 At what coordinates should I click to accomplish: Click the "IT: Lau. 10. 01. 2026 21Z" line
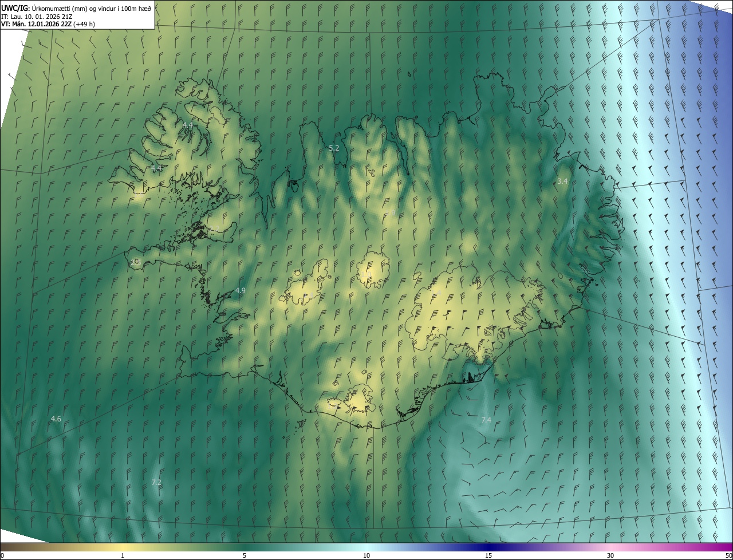pos(37,16)
